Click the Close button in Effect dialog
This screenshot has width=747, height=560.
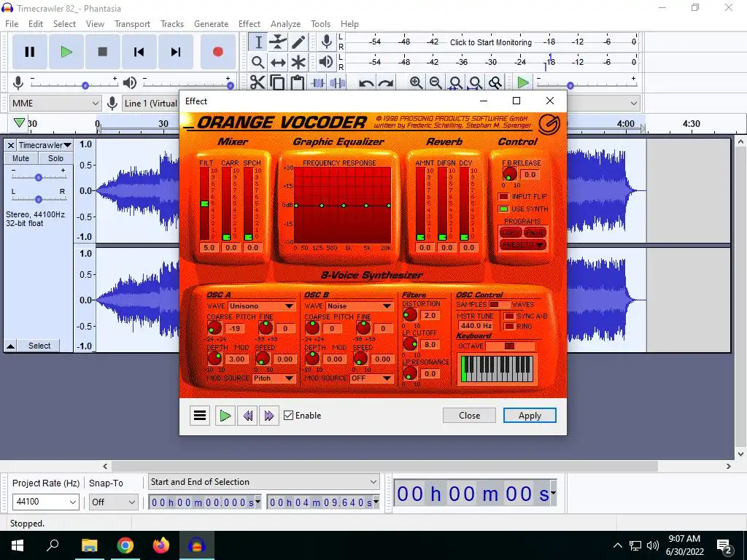(x=469, y=415)
